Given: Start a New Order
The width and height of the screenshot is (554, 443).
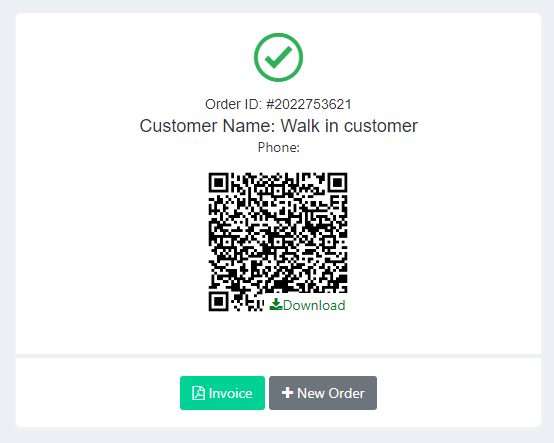Looking at the screenshot, I should [323, 393].
